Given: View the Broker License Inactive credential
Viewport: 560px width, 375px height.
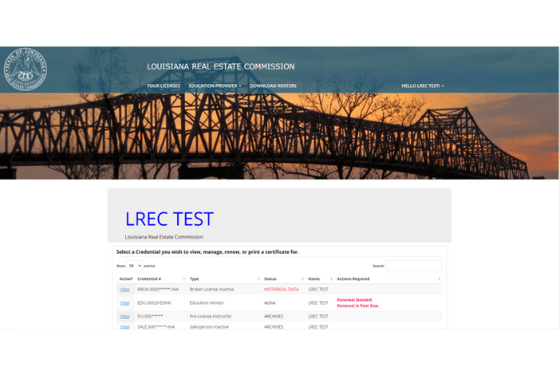Looking at the screenshot, I should point(125,289).
